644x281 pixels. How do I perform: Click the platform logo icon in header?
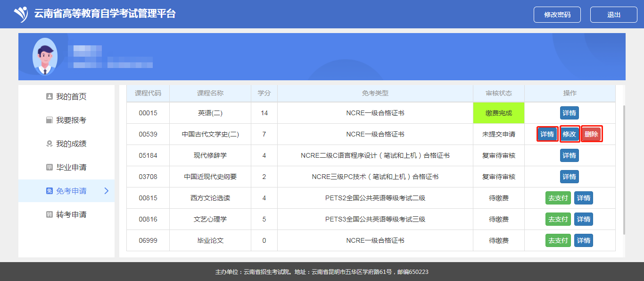pos(21,14)
